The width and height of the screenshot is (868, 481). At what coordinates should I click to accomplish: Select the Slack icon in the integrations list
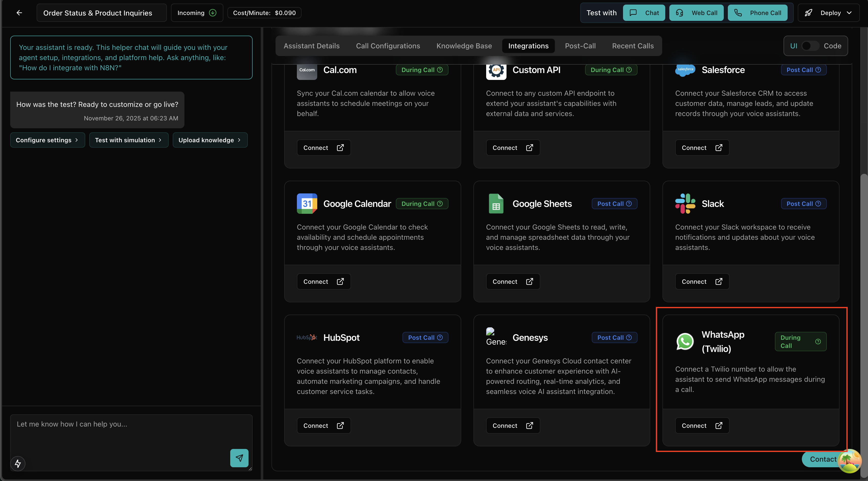pos(685,203)
